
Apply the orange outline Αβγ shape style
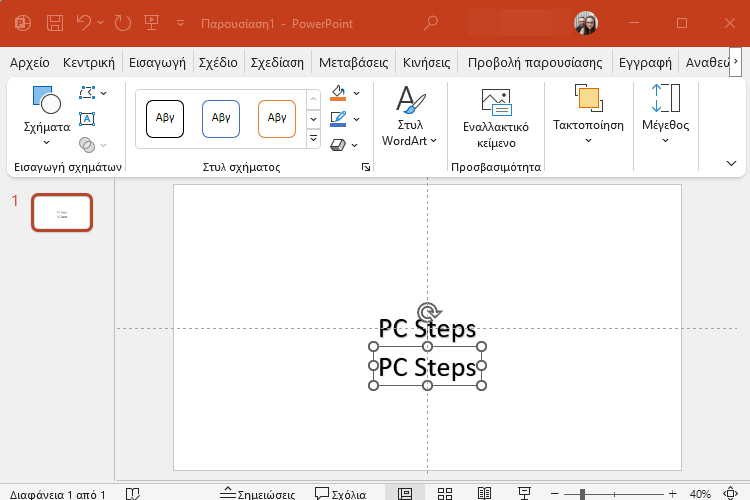click(277, 119)
